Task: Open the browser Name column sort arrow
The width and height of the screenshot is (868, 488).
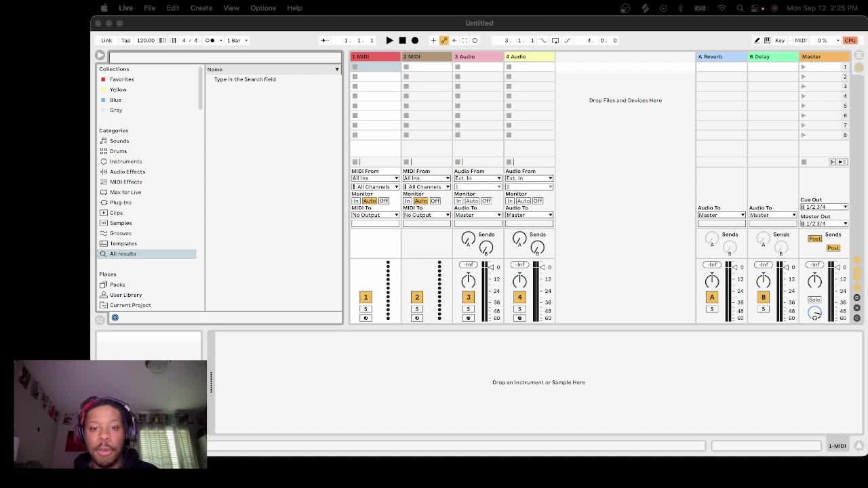Action: click(x=337, y=69)
